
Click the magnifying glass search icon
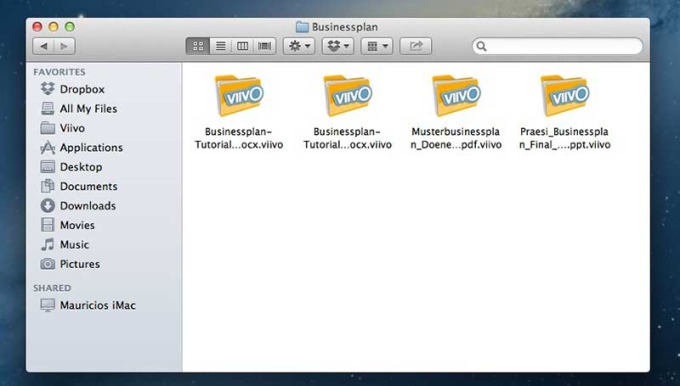[481, 46]
